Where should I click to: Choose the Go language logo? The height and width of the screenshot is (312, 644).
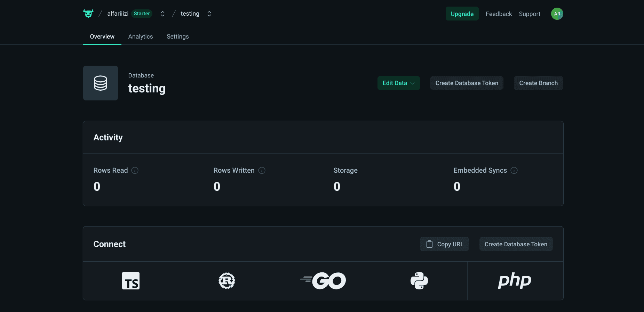[x=323, y=281]
